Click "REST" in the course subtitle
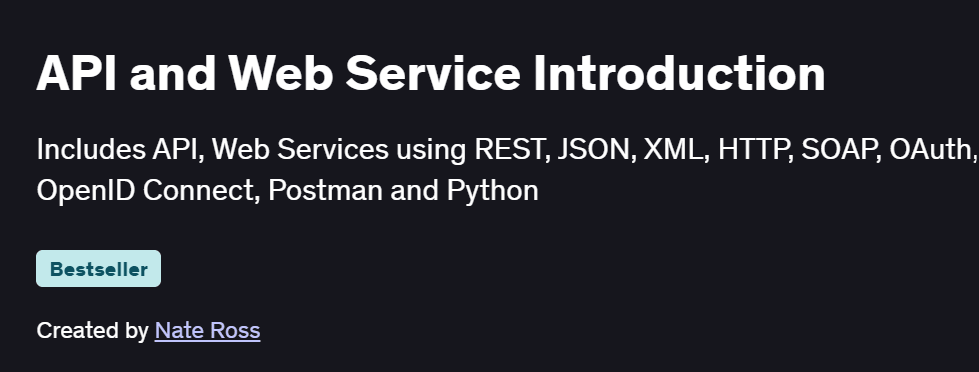 click(x=512, y=150)
